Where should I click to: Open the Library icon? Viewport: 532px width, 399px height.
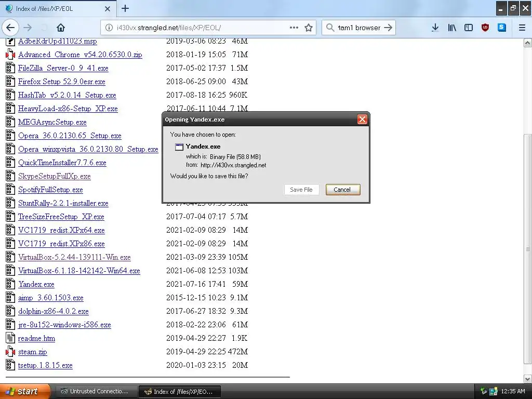452,28
